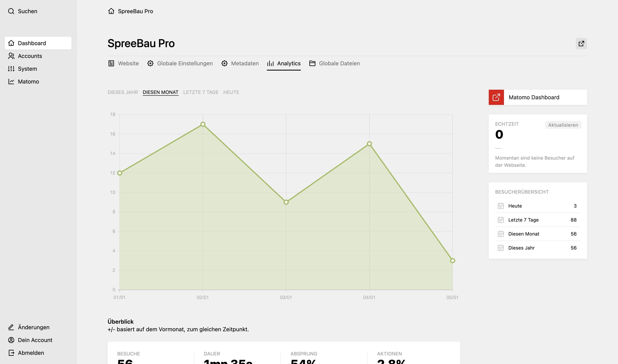Click Heute calendar icon in Besucherübersicht
This screenshot has height=364, width=618.
tap(501, 206)
